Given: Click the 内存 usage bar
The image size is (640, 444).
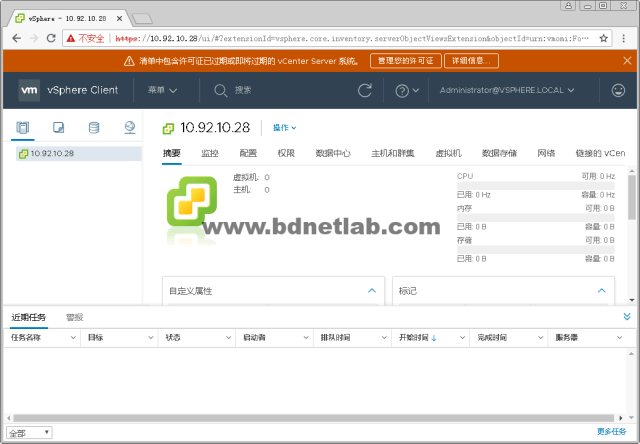Looking at the screenshot, I should 536,218.
